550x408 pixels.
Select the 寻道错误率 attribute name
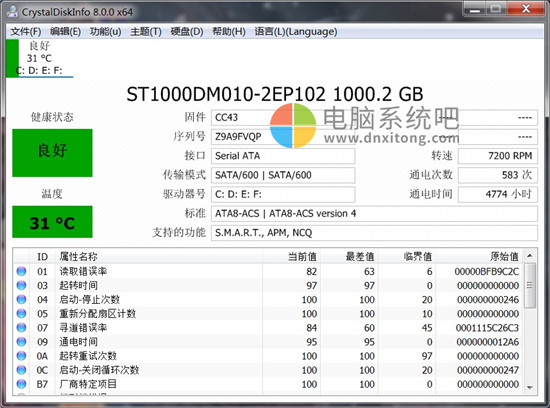click(x=83, y=328)
